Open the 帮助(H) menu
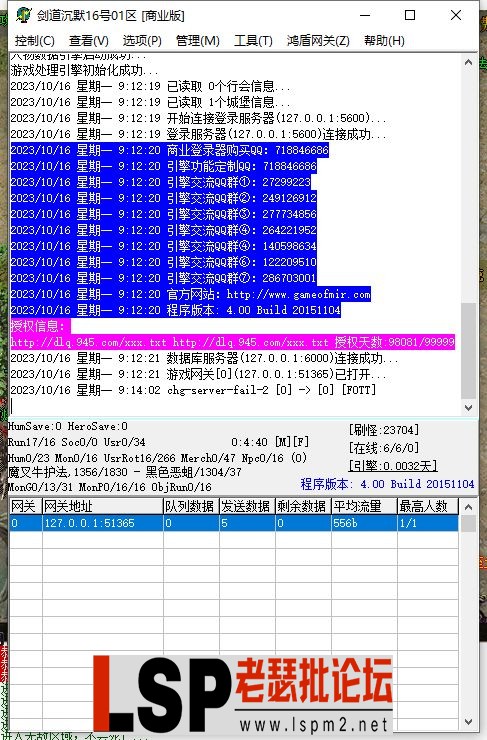 click(384, 41)
